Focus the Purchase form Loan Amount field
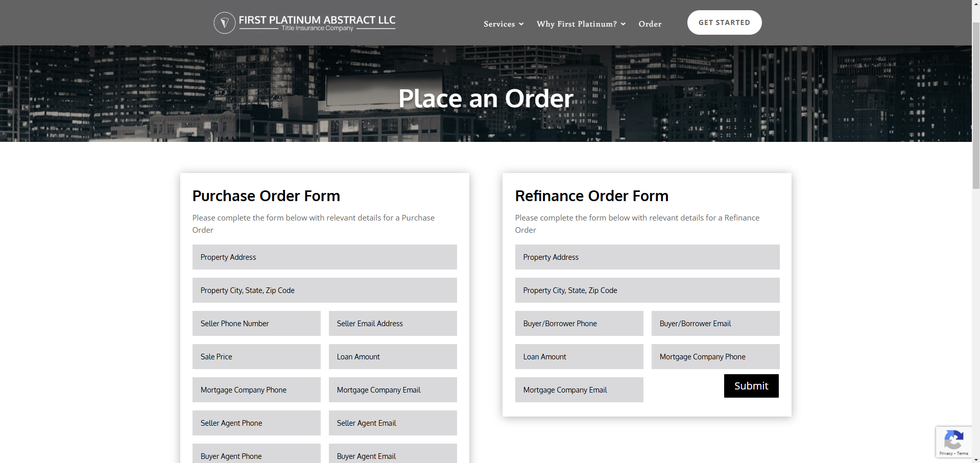Viewport: 980px width, 463px height. (x=392, y=357)
